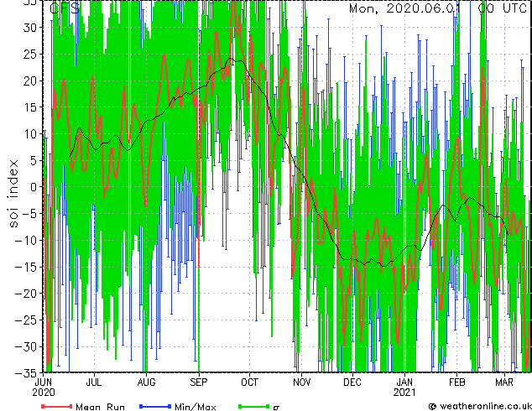532x411 pixels.
Task: Click the 'NOV' x-axis month label
Action: point(301,382)
